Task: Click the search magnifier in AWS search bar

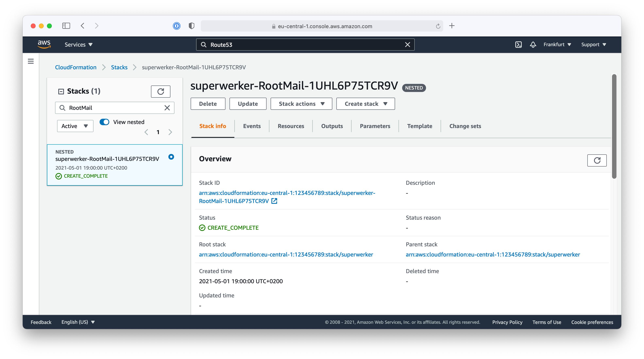Action: point(204,45)
